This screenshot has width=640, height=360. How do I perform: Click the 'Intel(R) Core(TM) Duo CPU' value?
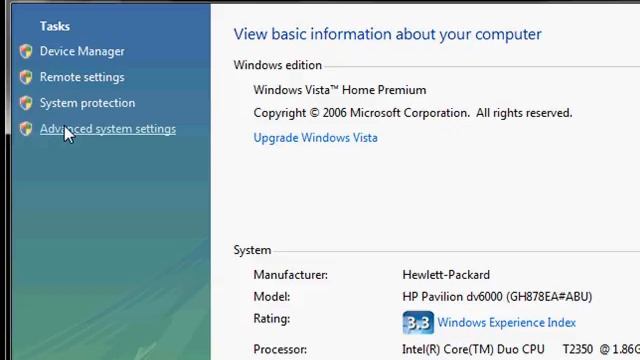(473, 350)
